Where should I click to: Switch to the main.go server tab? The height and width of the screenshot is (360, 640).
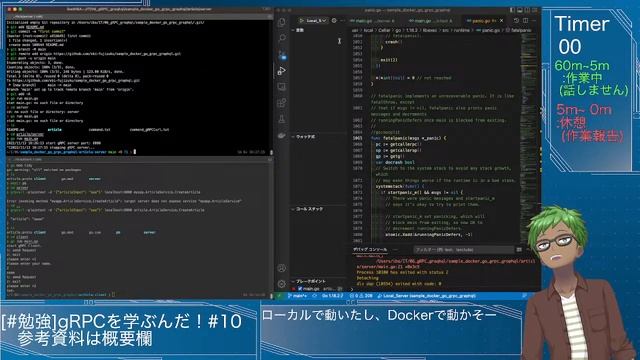click(x=372, y=20)
